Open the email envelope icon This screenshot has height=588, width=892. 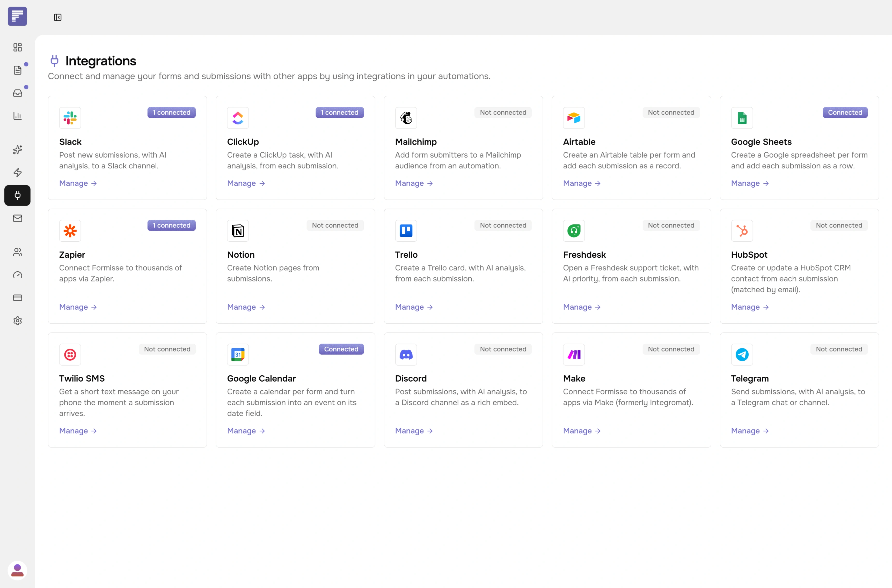pos(17,218)
